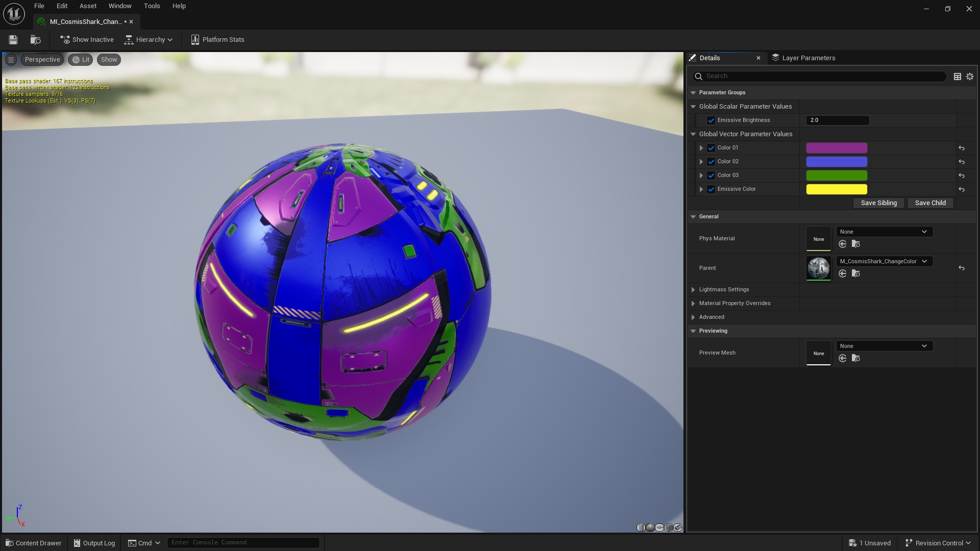Viewport: 980px width, 551px height.
Task: Toggle the Color 02 override checkbox
Action: (x=711, y=162)
